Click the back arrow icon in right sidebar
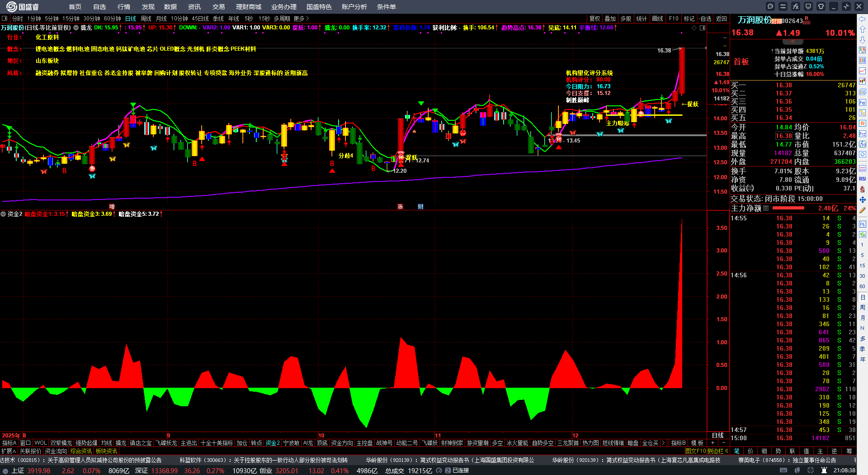Screen dimensions: 868x475 coord(863,19)
